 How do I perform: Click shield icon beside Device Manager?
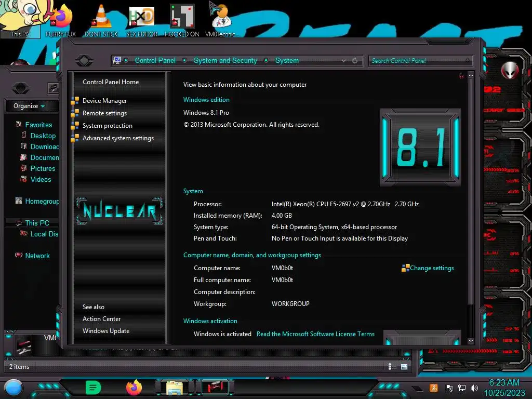point(75,100)
